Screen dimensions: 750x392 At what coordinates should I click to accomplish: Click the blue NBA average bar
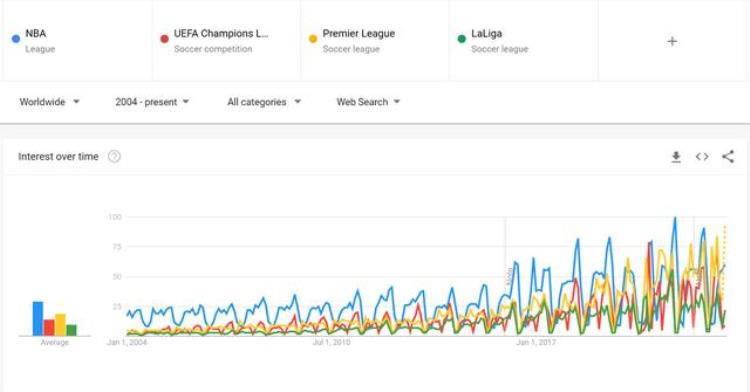38,318
